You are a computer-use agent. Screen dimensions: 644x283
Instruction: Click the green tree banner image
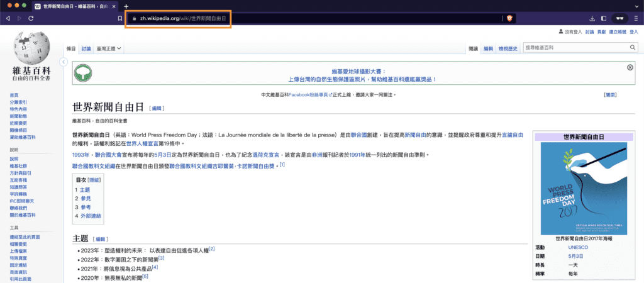point(83,73)
